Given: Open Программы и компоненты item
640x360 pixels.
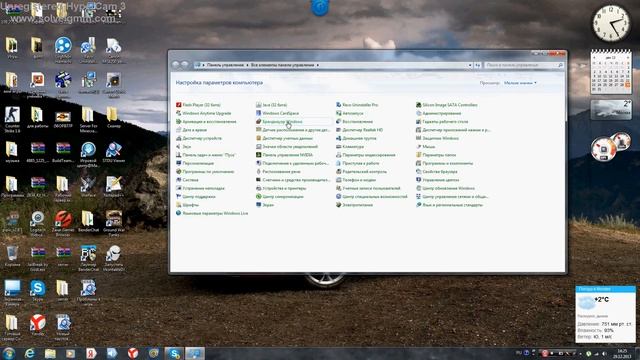Looking at the screenshot, I should tap(444, 163).
